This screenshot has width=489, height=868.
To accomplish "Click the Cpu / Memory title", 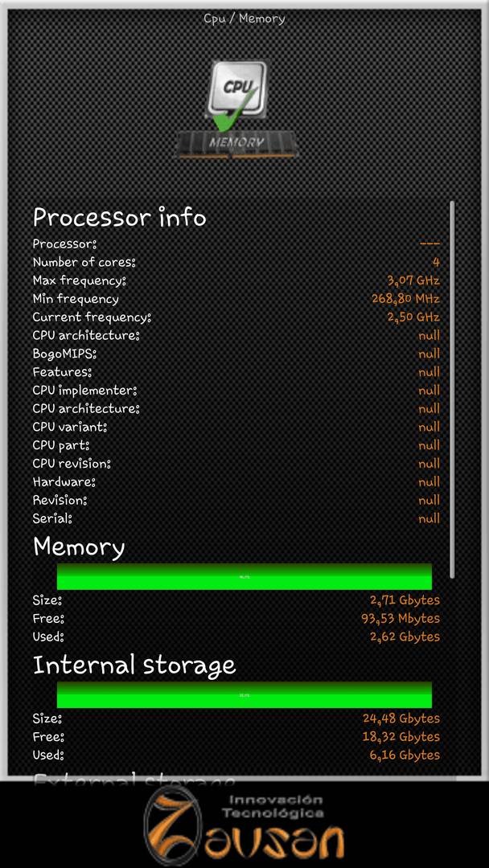I will click(x=244, y=18).
